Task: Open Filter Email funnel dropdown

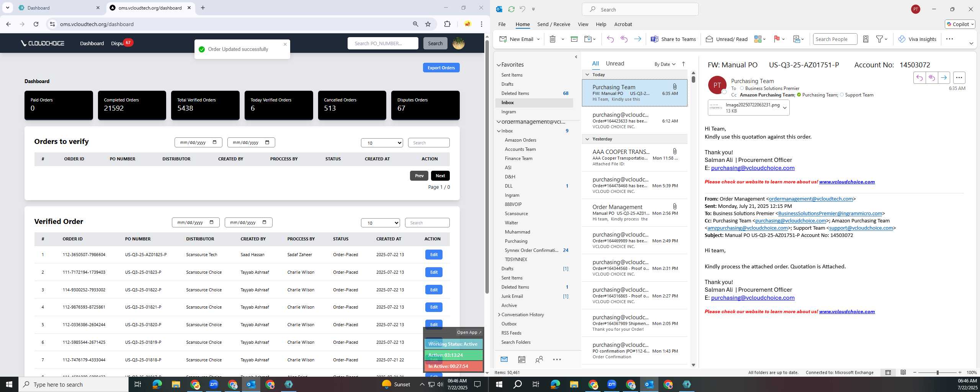Action: tap(882, 39)
